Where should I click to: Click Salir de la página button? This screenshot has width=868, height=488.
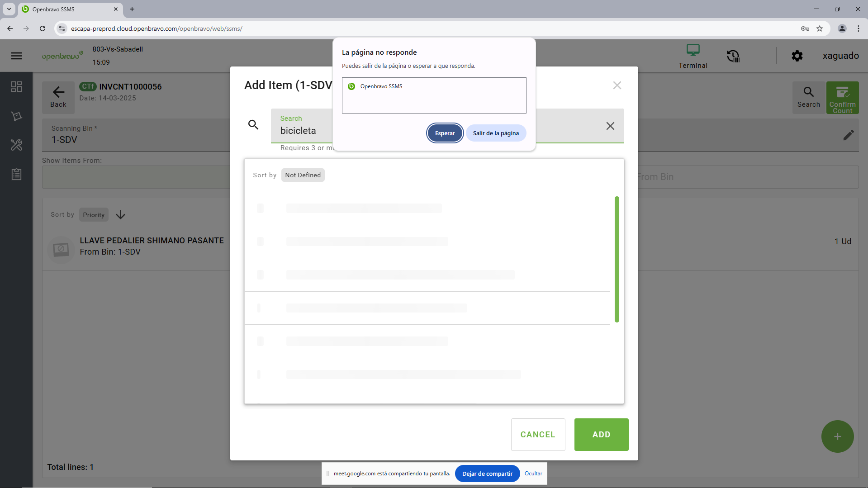pyautogui.click(x=496, y=133)
